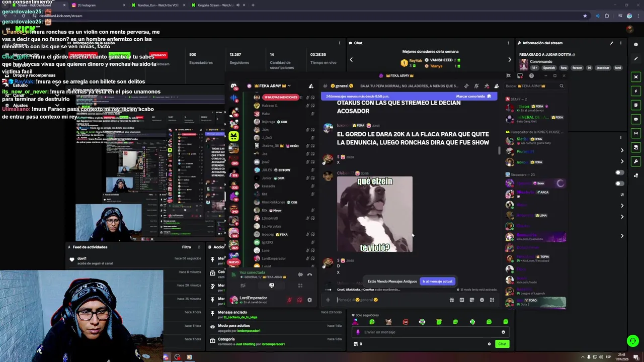Open stream info three-dot menu
The image size is (644, 362).
tap(621, 43)
